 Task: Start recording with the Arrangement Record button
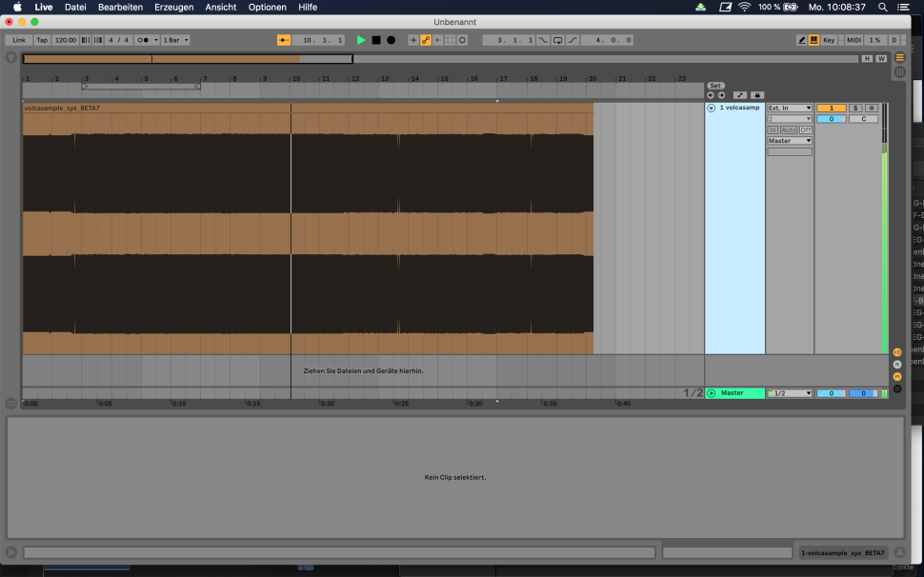(391, 40)
